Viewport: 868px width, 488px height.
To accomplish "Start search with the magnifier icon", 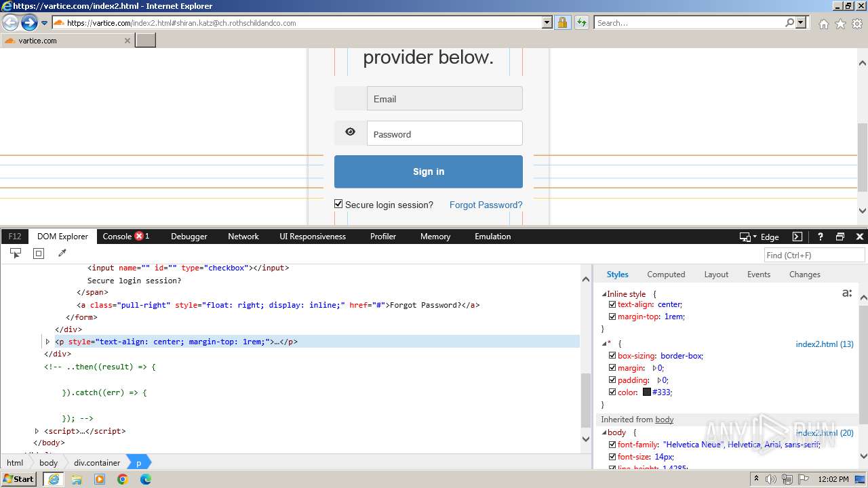I will [x=789, y=22].
